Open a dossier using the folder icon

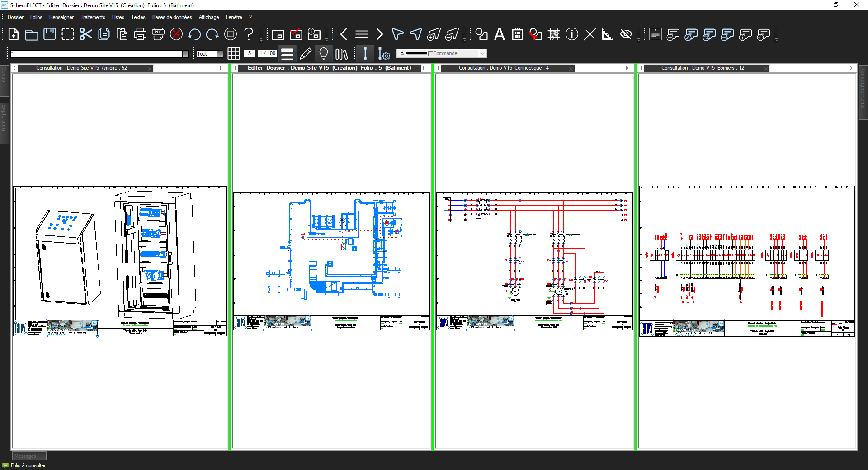[x=32, y=34]
